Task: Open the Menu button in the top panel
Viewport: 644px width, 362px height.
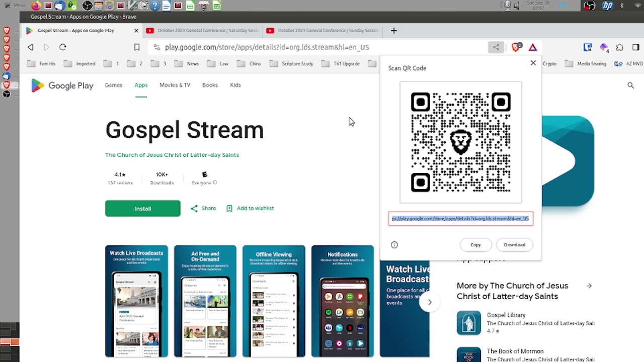Action: click(x=14, y=6)
